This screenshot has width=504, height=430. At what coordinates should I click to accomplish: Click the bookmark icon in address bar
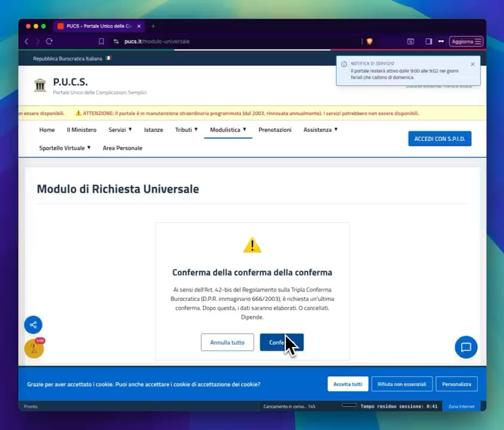click(x=102, y=41)
